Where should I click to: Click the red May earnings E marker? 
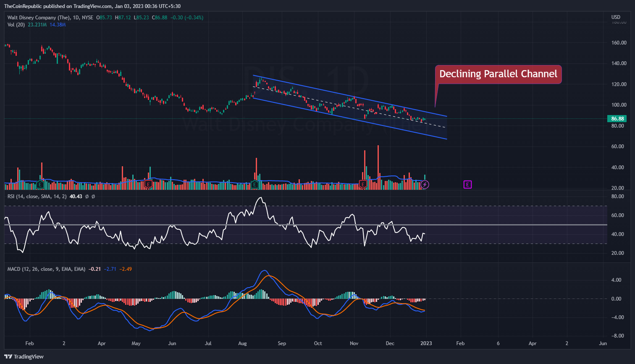148,184
